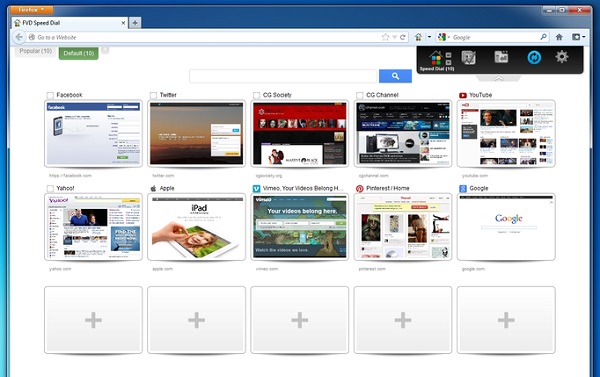Open the Apple iPad dial thumbnail

click(x=196, y=227)
